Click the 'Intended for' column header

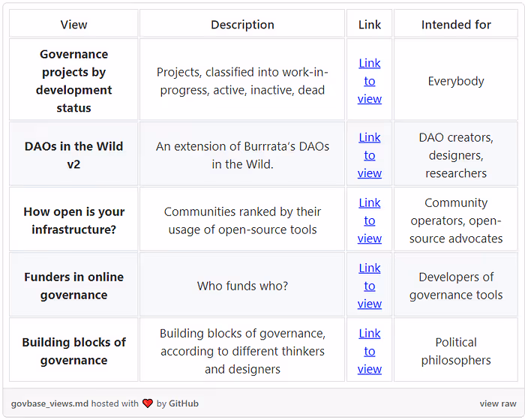[x=456, y=25]
